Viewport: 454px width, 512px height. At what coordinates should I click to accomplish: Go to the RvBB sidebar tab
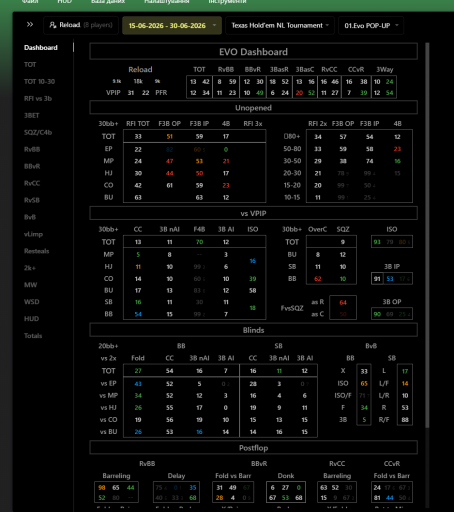[x=32, y=149]
